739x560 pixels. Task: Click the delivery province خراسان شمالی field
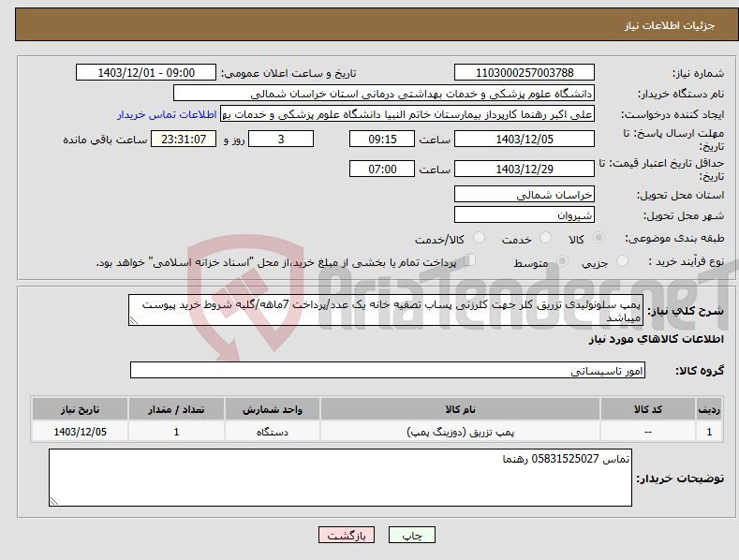coord(525,194)
